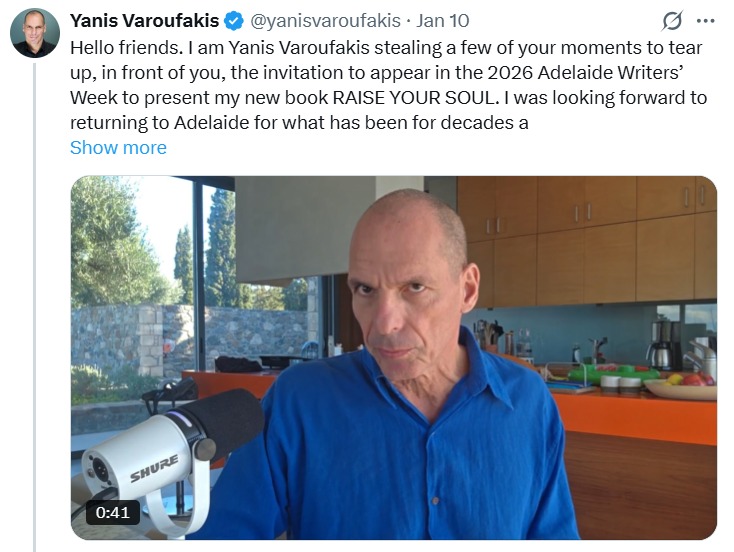Click the book title RAISE YOUR SOUL
Screen dimensions: 734x552
(x=413, y=97)
